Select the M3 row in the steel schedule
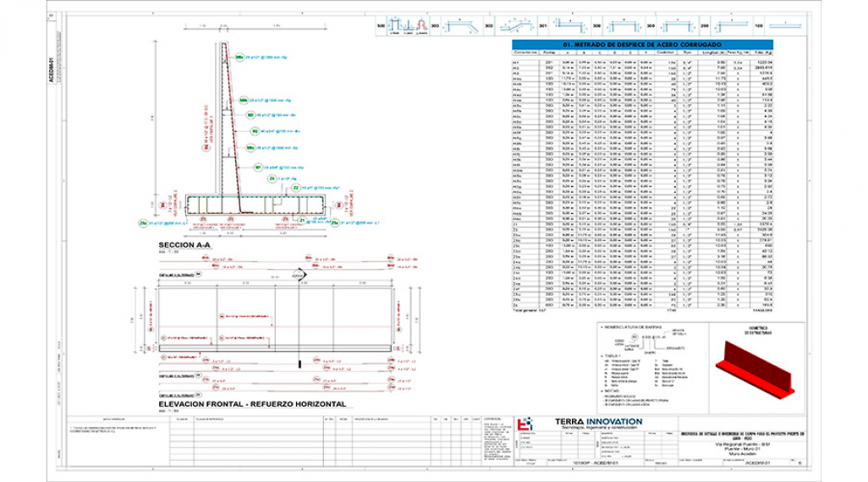Viewport: 868px width, 482px height. click(642, 73)
